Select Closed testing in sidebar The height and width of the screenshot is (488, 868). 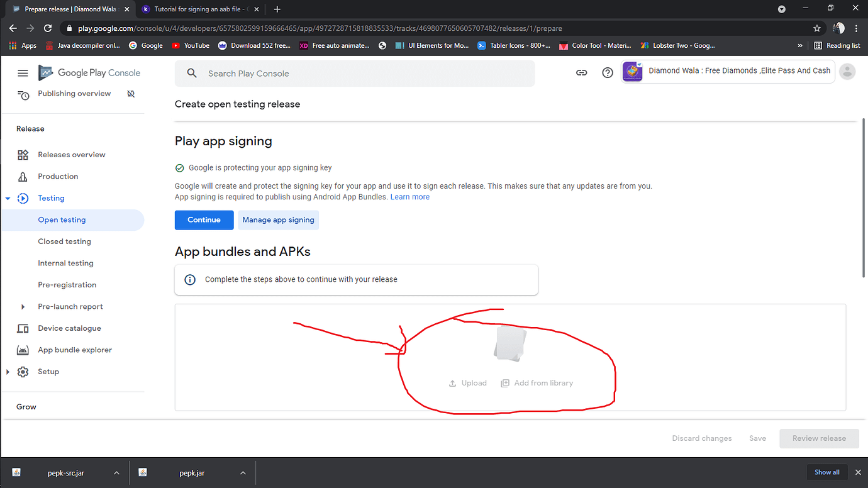[x=64, y=241]
